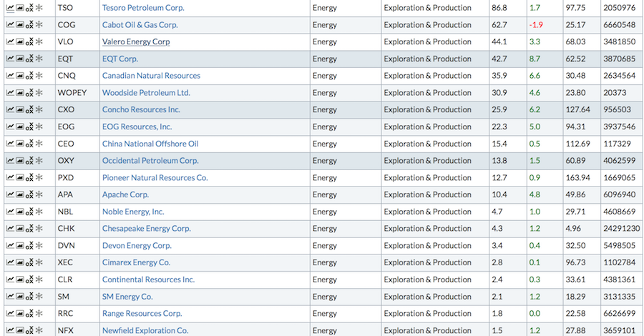Open the gallery view icon for CEO

pos(20,143)
